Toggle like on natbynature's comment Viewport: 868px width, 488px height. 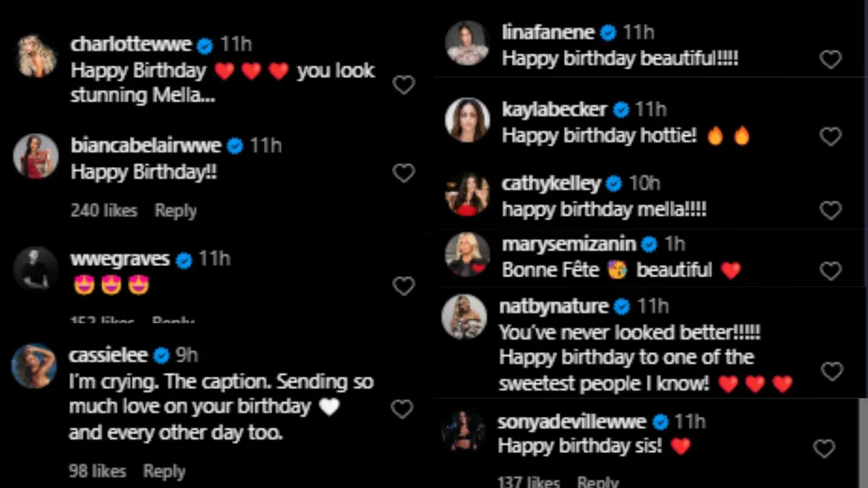coord(832,372)
